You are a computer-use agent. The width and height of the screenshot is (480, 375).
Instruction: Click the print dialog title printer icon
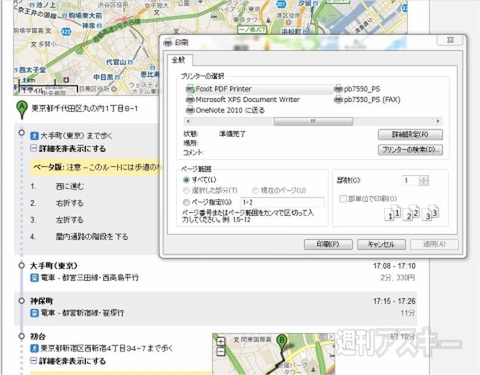click(x=168, y=43)
